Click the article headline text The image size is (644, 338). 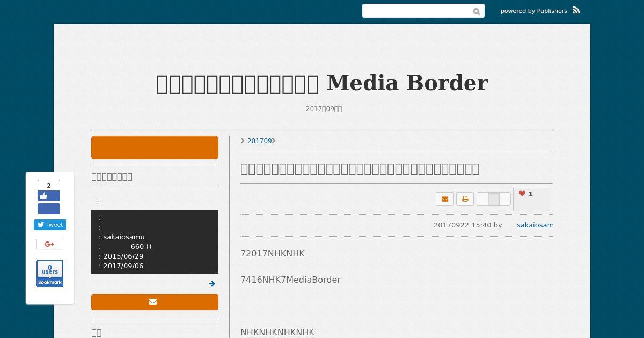coord(360,169)
